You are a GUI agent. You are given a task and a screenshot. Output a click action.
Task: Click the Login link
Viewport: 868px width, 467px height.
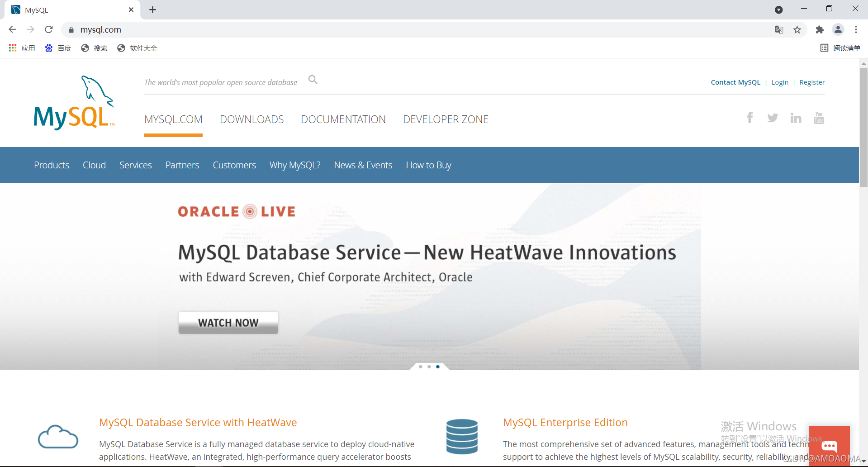coord(780,82)
